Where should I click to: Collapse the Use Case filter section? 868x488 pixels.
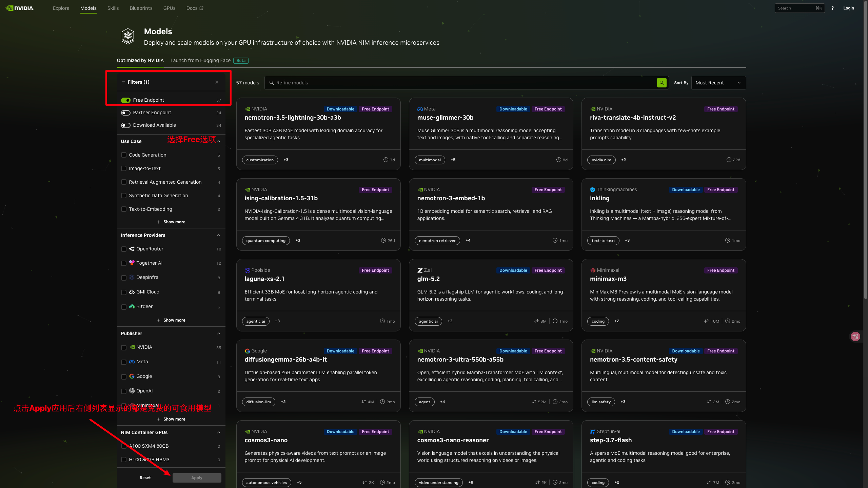pos(219,141)
